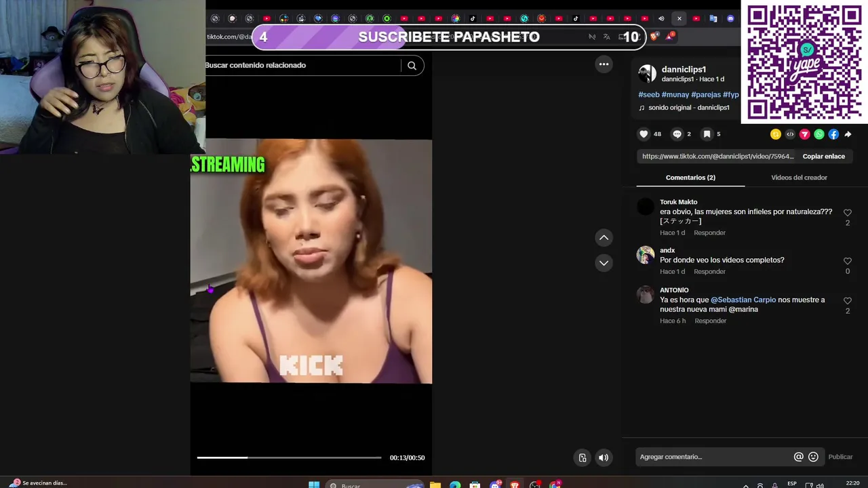Get embed code icon

click(790, 134)
